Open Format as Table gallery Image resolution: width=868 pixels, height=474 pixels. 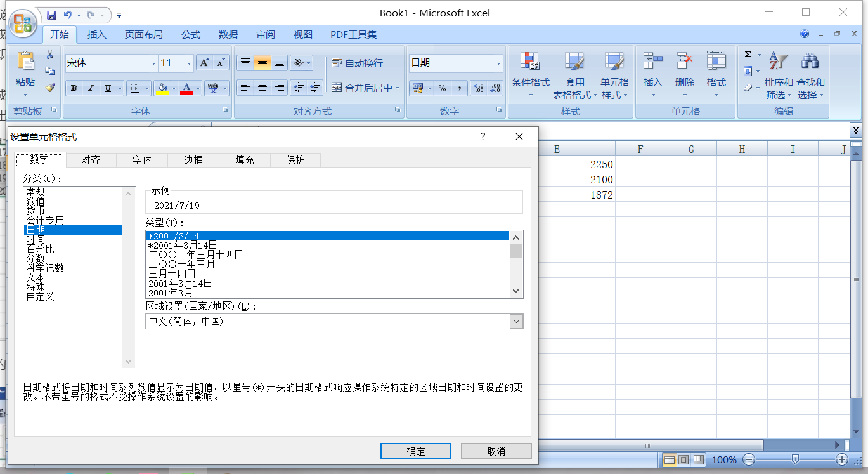pyautogui.click(x=575, y=76)
